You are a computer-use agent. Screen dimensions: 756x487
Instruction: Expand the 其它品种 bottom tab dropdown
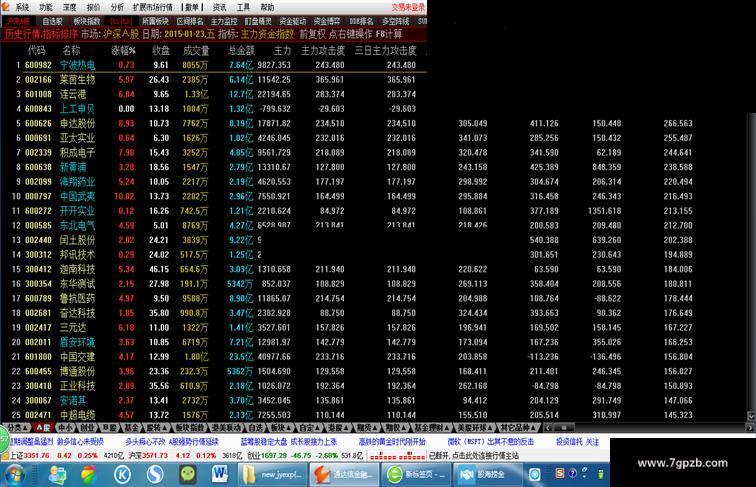(519, 428)
